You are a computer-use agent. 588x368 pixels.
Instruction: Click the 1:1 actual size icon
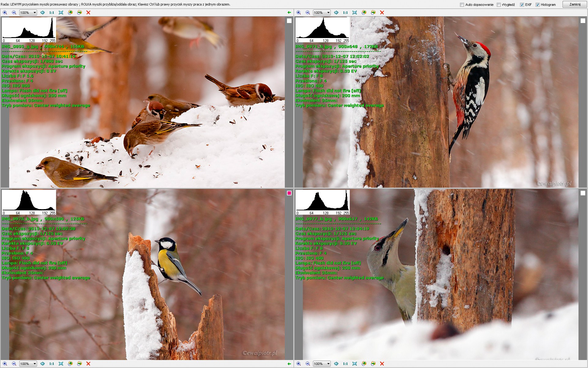(51, 13)
